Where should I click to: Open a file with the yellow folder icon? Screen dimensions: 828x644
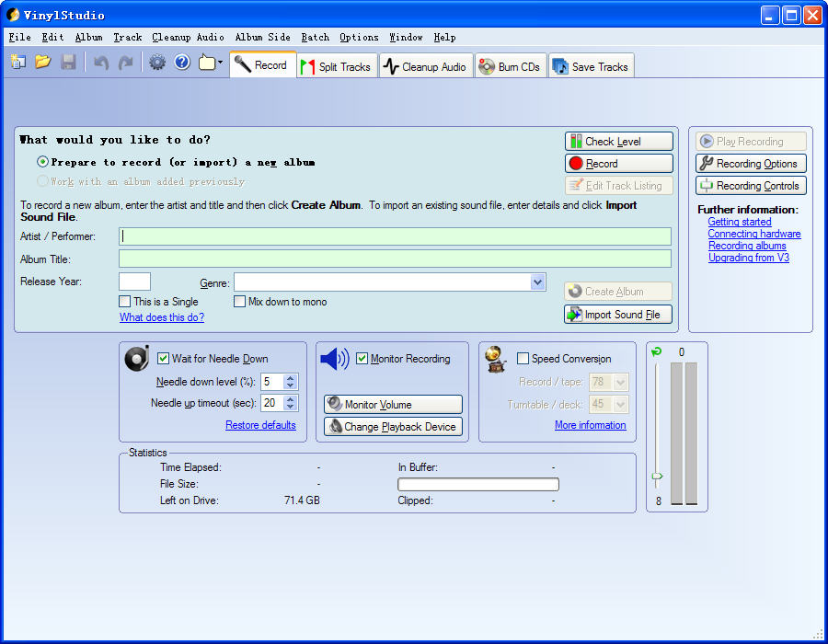tap(42, 63)
